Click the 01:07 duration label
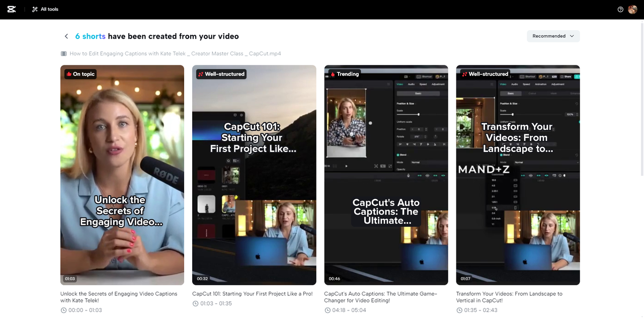 click(465, 279)
